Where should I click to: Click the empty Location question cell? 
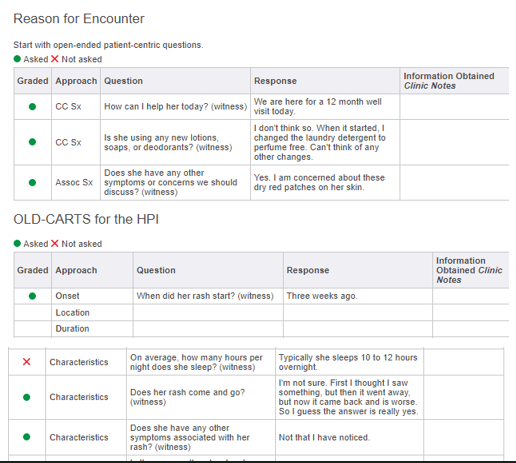(208, 313)
